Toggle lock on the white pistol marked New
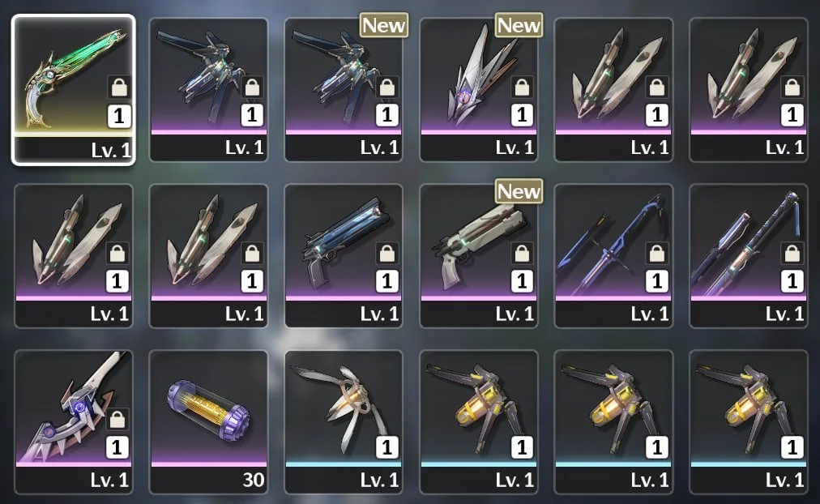This screenshot has width=820, height=504. pos(522,253)
